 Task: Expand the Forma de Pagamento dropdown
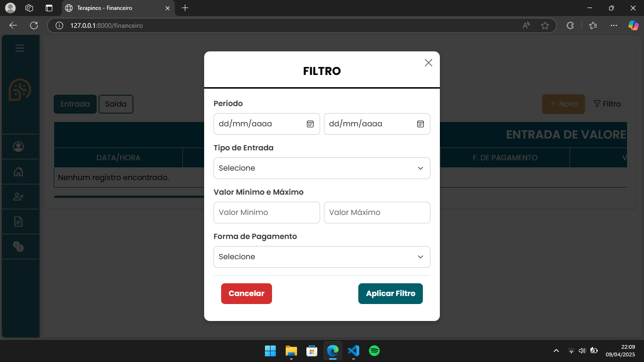click(x=322, y=257)
